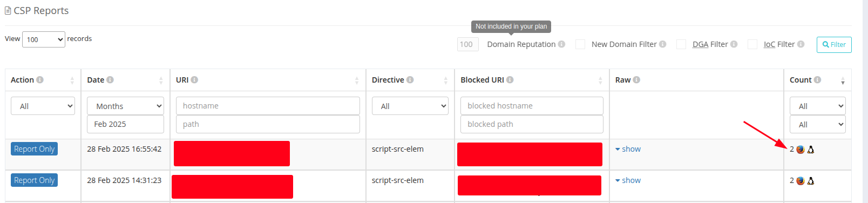Image resolution: width=868 pixels, height=203 pixels.
Task: Click the blocked path input field
Action: [532, 124]
